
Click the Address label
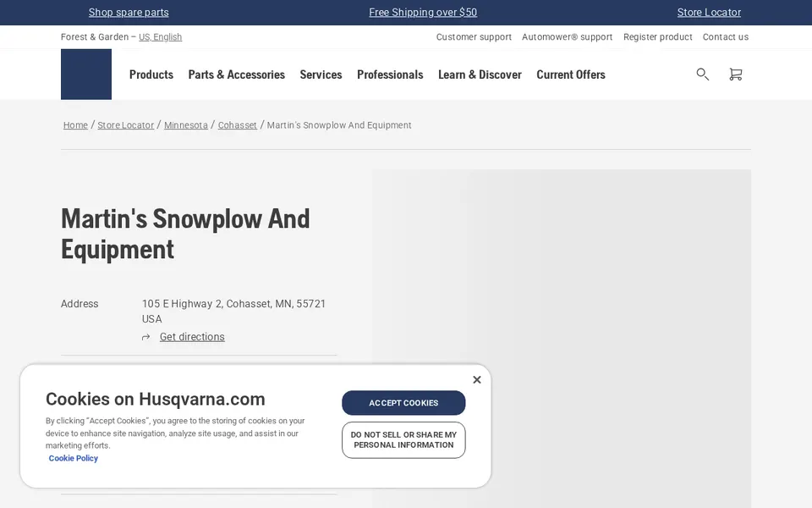coord(80,304)
